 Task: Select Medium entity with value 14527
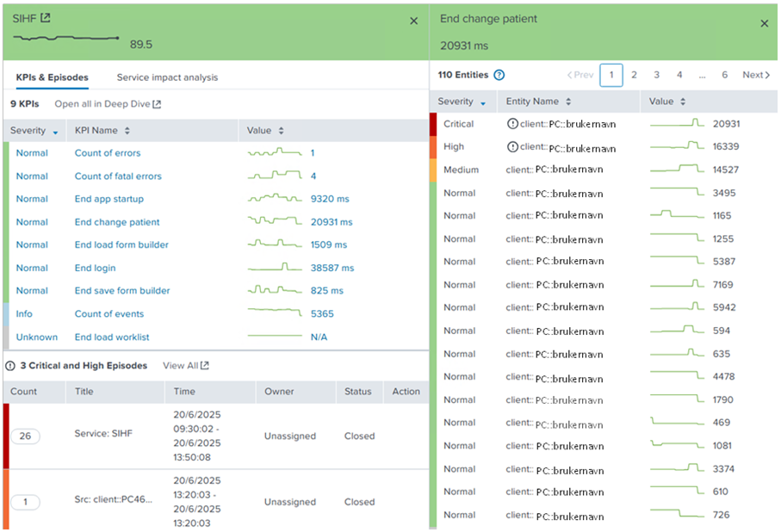(x=604, y=170)
